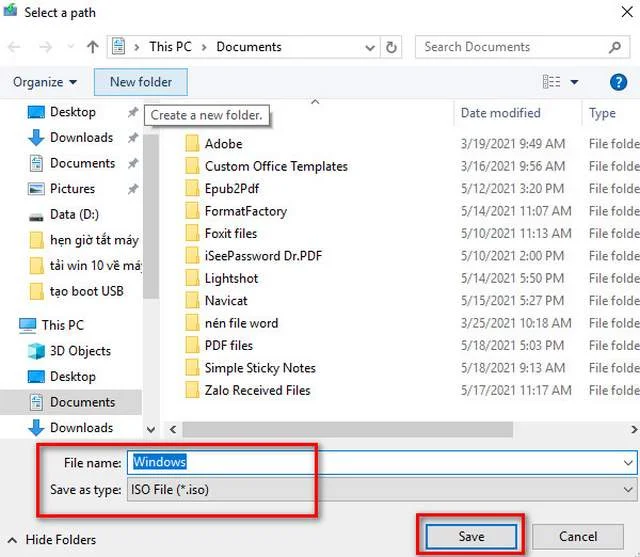Screen dimensions: 640x557
Task: Expand the This PC breadcrumb chevron
Action: point(204,47)
